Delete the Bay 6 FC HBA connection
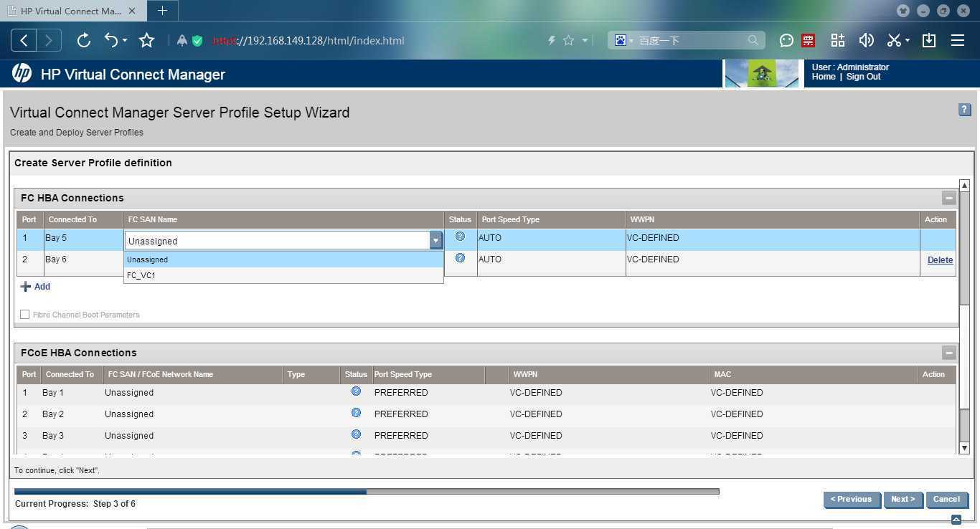The image size is (980, 529). [940, 260]
